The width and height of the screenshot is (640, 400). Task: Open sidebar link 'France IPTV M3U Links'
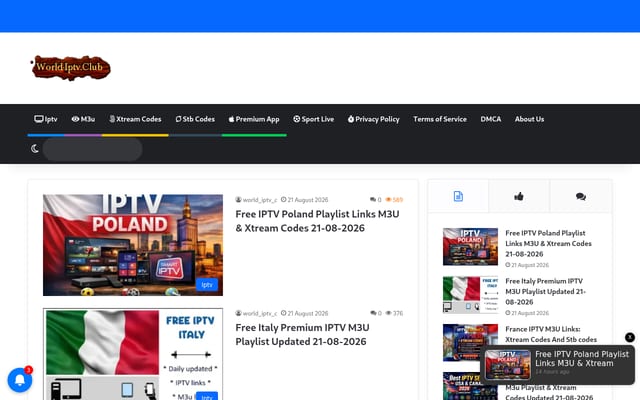[551, 334]
